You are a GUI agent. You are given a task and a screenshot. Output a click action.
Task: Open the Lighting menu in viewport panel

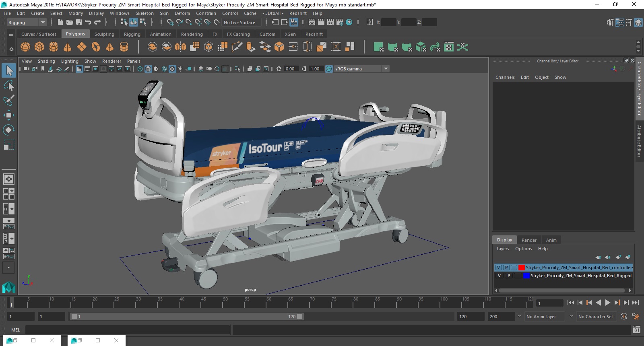click(70, 61)
